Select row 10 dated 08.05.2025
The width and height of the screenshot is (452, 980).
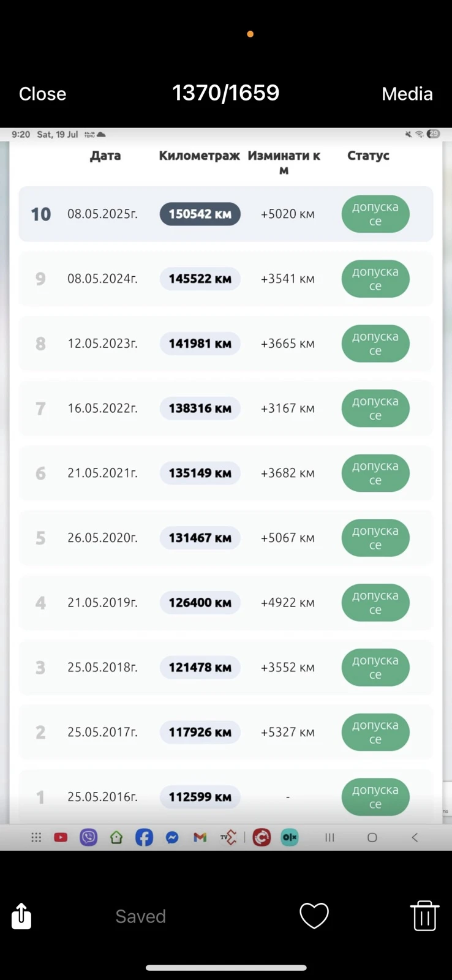point(225,214)
